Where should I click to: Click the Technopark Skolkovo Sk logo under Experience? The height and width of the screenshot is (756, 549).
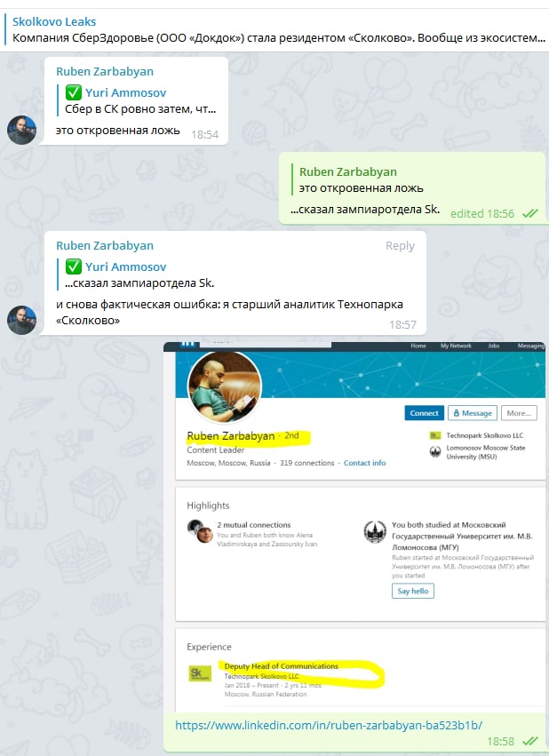tap(200, 673)
